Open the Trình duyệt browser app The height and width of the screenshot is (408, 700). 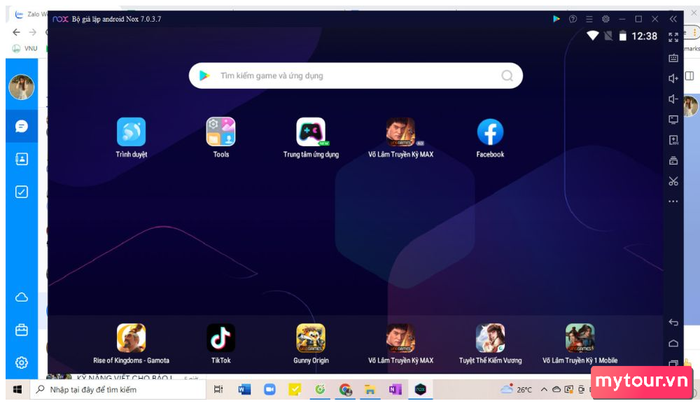click(131, 132)
